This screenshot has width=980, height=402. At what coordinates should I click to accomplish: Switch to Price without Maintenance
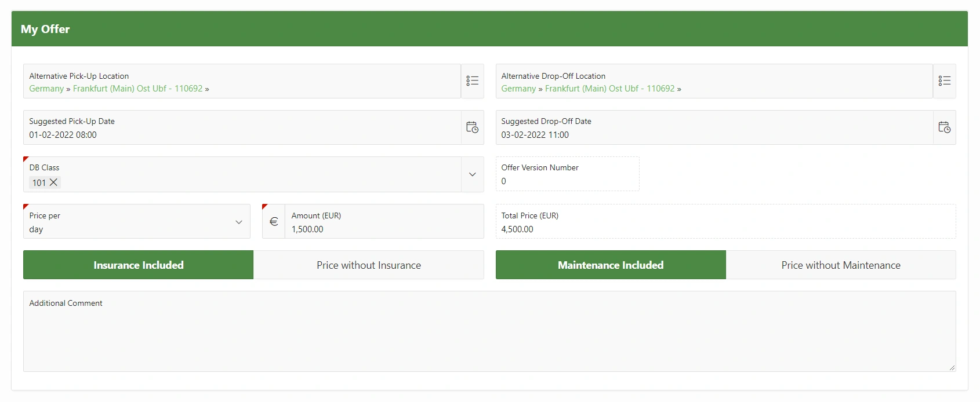point(841,265)
